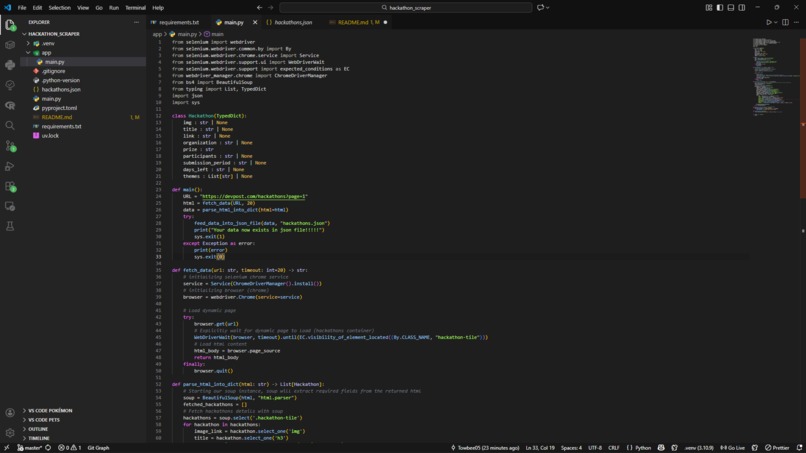Open the Testing flask view
This screenshot has width=806, height=453.
coord(10,226)
